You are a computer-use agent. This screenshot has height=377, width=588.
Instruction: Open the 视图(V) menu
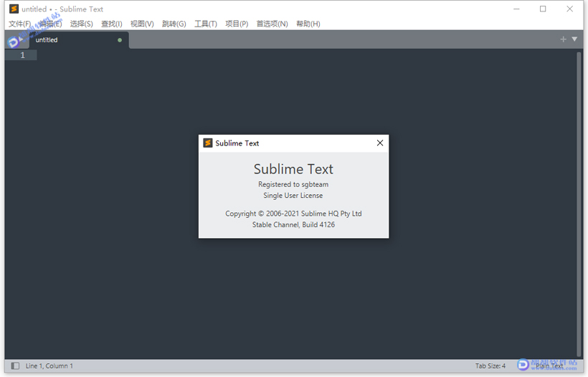(x=142, y=24)
